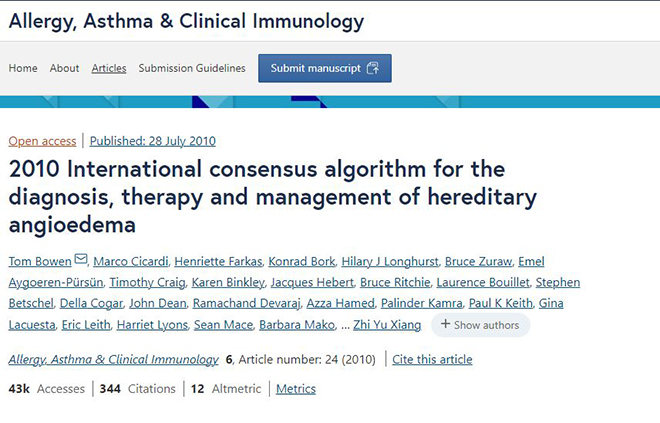Image resolution: width=660 pixels, height=423 pixels.
Task: Click the Submit manuscript button
Action: click(x=325, y=68)
